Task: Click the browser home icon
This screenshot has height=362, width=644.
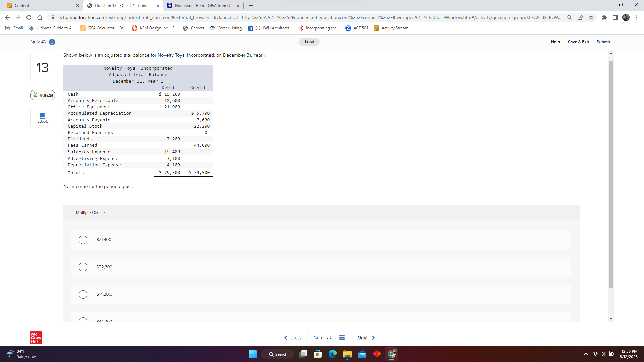Action: point(40,17)
